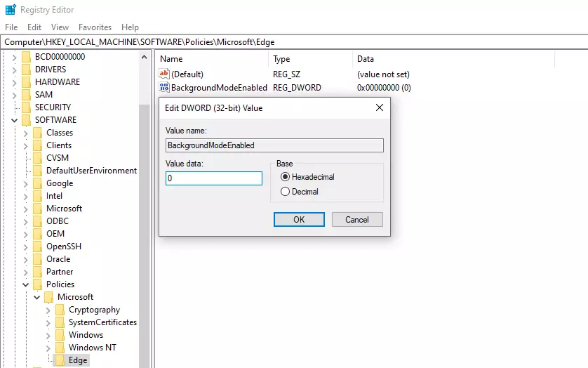Click the REG_SZ type cell
Viewport: 588px width, 368px height.
coord(286,74)
